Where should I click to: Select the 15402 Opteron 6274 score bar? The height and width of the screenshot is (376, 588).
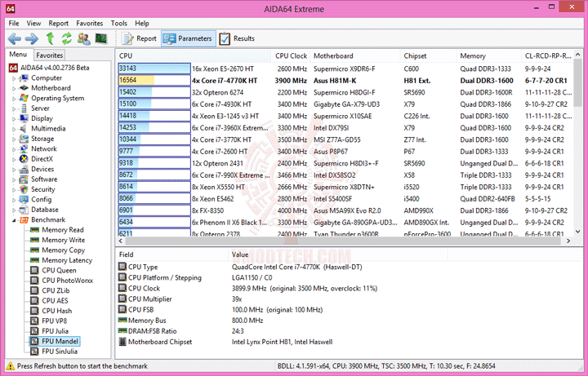(x=154, y=92)
